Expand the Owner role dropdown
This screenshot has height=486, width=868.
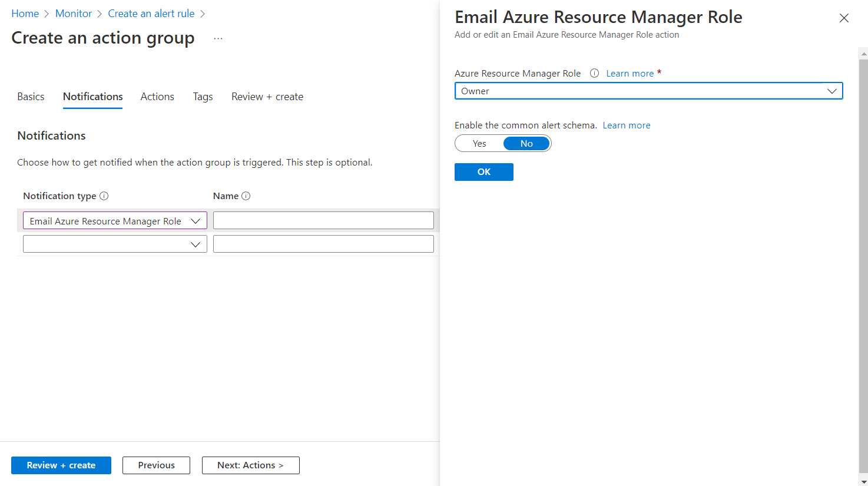coord(648,91)
